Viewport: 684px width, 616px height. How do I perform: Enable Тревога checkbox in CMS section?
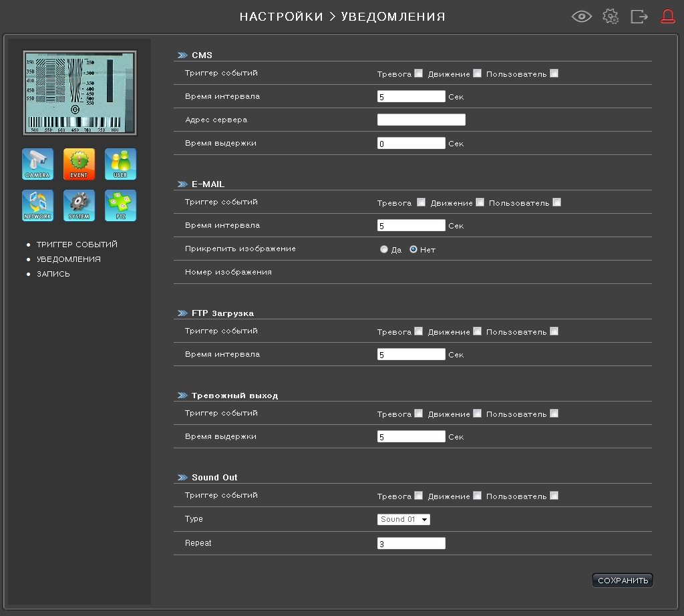[418, 73]
